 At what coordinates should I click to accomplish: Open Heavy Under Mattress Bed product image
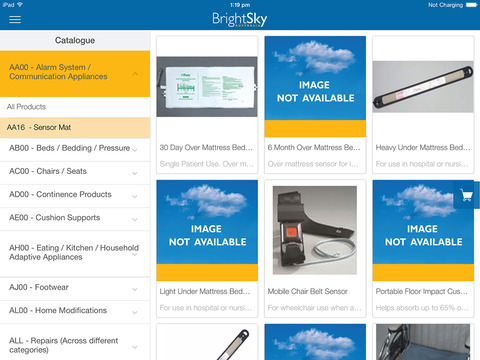tap(423, 87)
